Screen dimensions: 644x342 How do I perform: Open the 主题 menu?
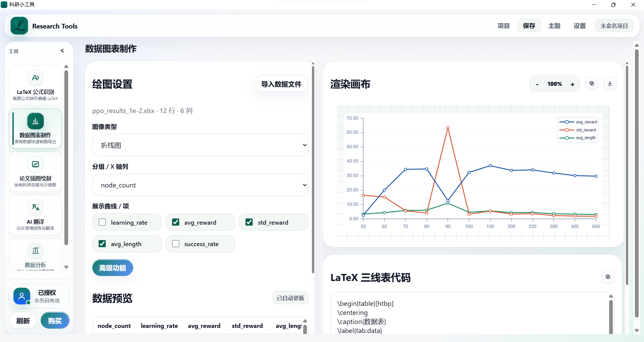[554, 26]
